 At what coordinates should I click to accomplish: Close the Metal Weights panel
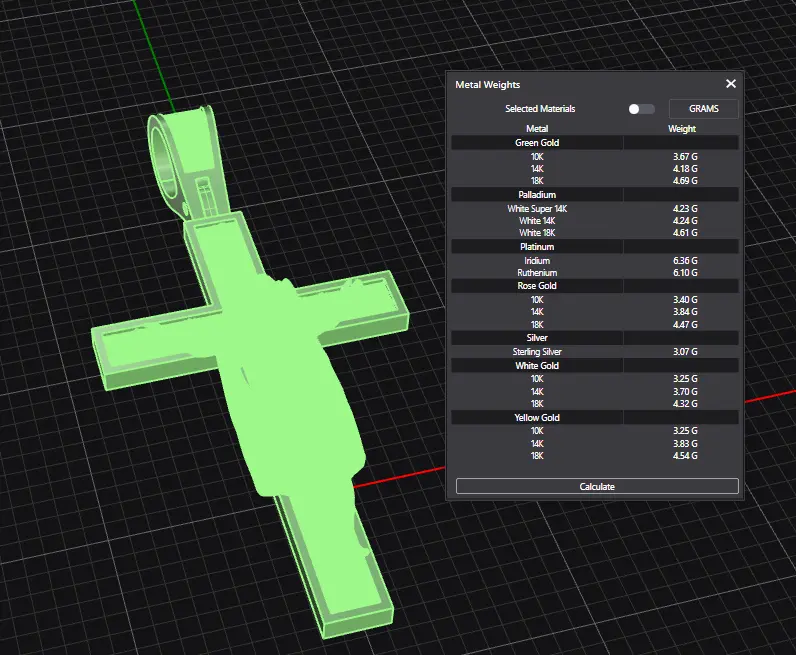(x=731, y=84)
